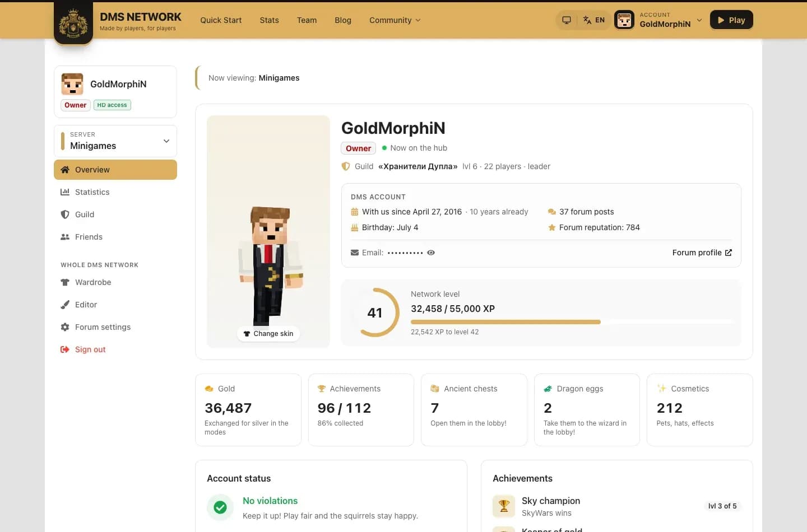Open Statistics from the sidebar

coord(115,192)
